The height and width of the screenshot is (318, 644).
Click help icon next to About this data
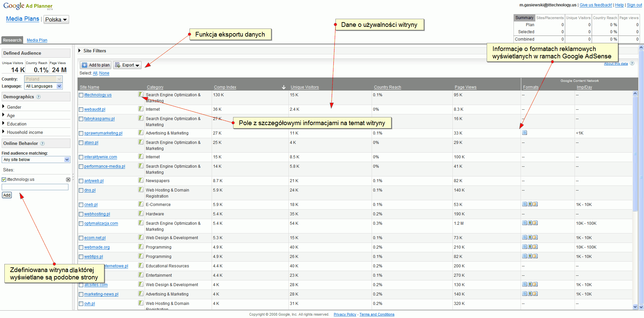(x=632, y=63)
